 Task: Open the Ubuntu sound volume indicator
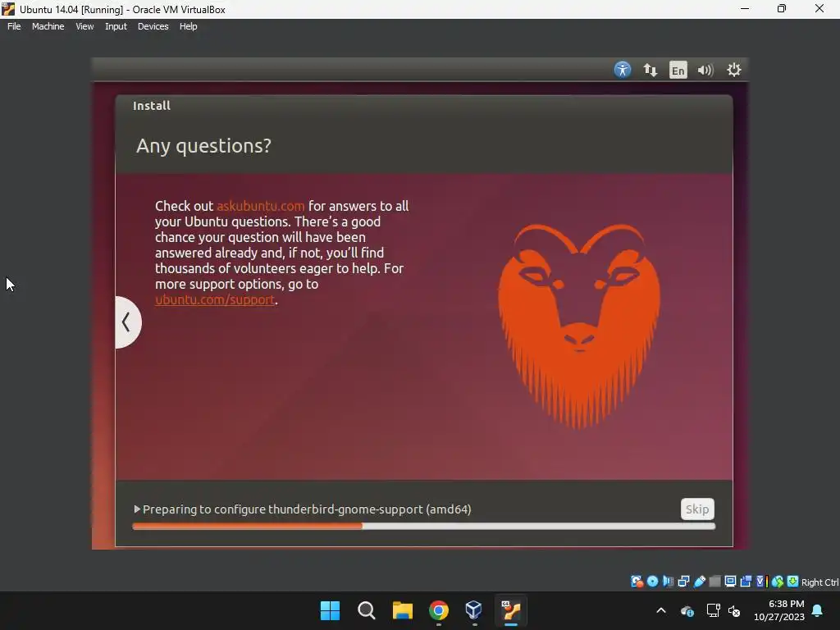(705, 71)
